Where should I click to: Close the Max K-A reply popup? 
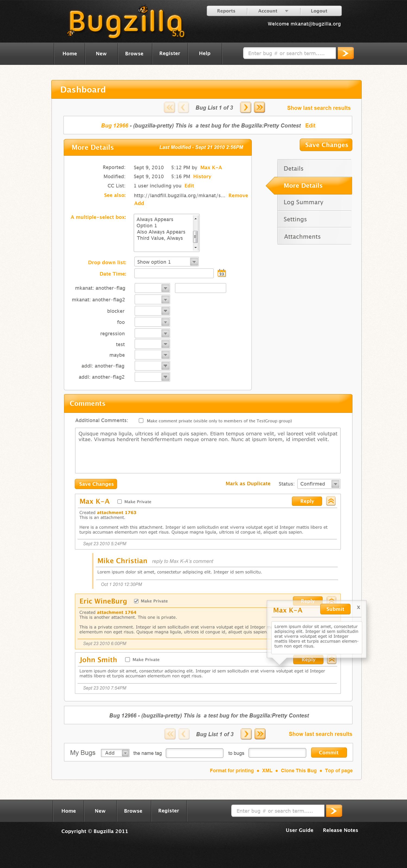[358, 607]
